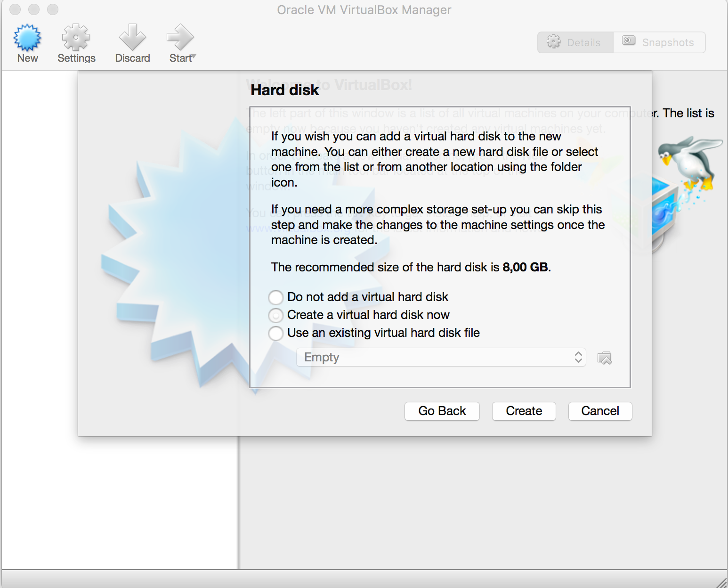Click the Discard toolbar arrow icon
This screenshot has width=728, height=588.
pos(132,38)
